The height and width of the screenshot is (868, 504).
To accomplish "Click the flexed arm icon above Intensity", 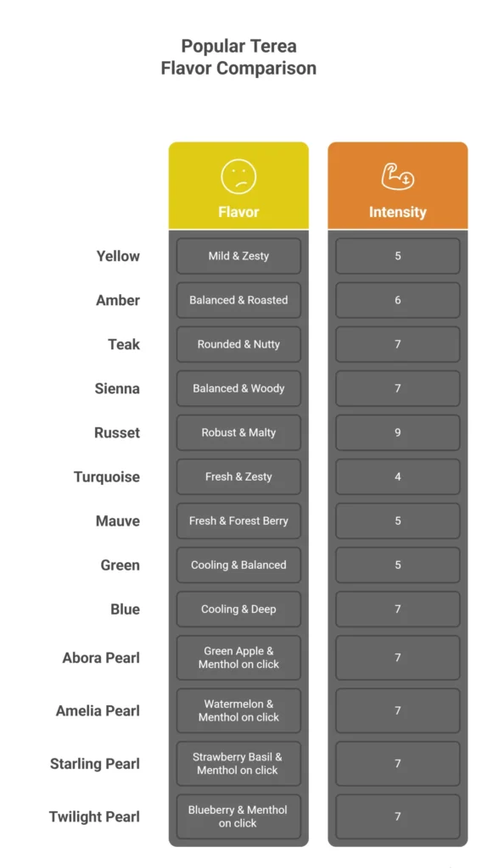I will pyautogui.click(x=398, y=176).
